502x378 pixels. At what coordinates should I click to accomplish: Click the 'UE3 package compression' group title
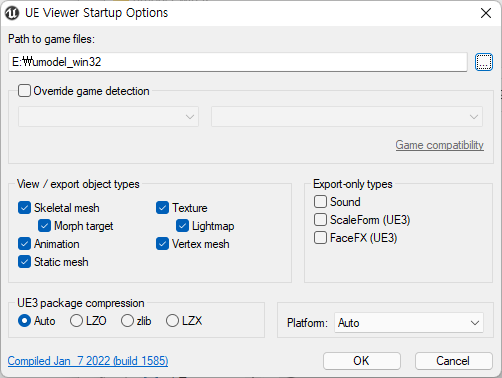click(x=81, y=303)
